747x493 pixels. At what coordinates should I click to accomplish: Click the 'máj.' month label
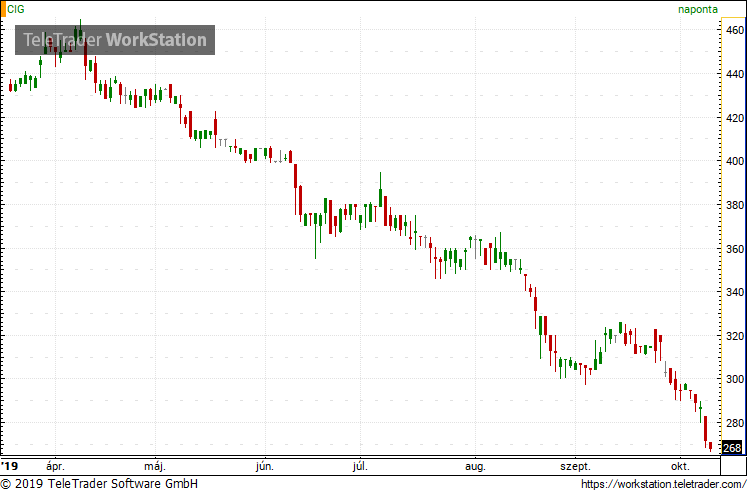pyautogui.click(x=155, y=466)
